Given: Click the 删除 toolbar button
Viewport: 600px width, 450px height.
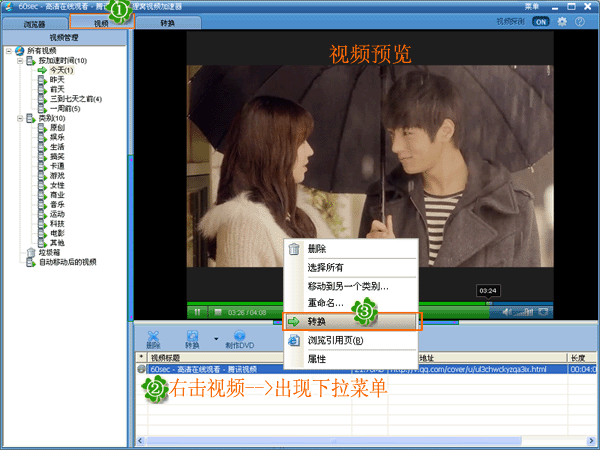Looking at the screenshot, I should (153, 339).
